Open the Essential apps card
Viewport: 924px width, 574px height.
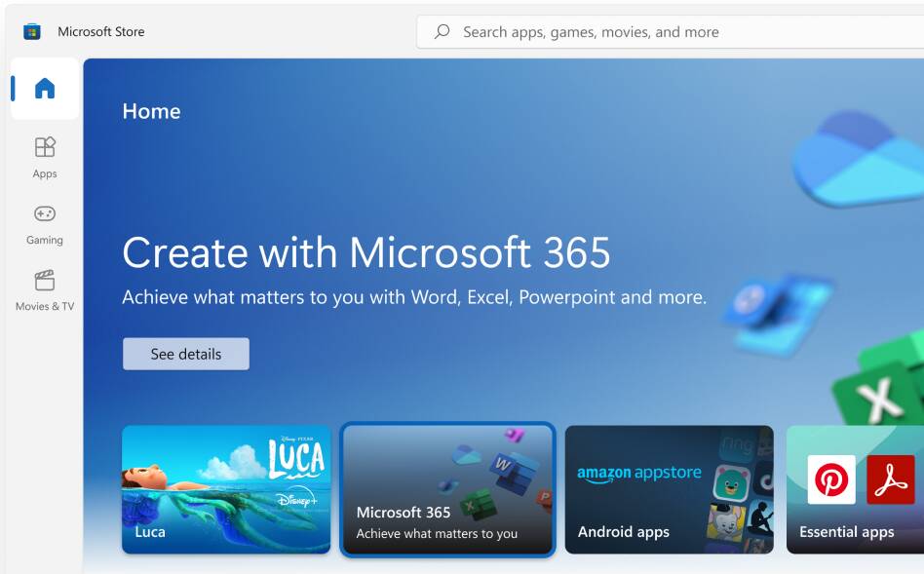pos(855,490)
